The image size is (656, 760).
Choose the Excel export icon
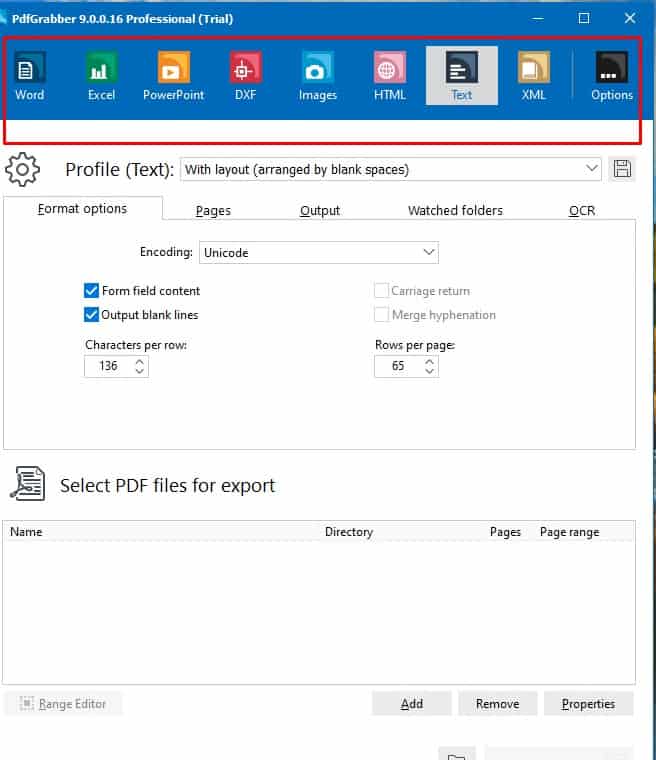coord(101,76)
